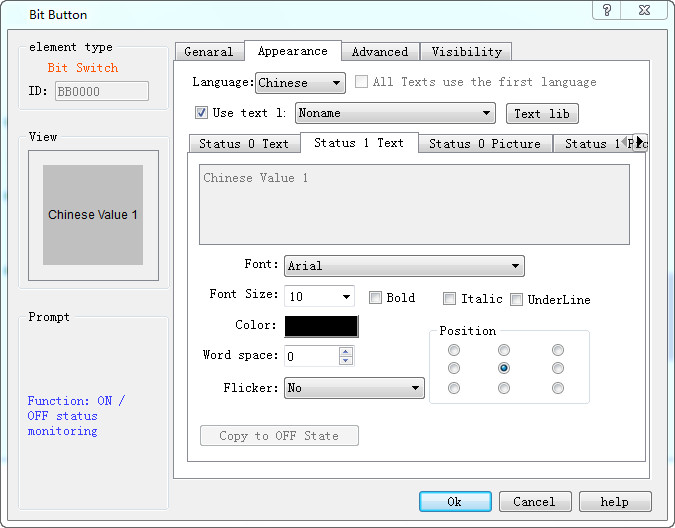The width and height of the screenshot is (675, 528).
Task: Open the Flicker dropdown
Action: [x=354, y=388]
